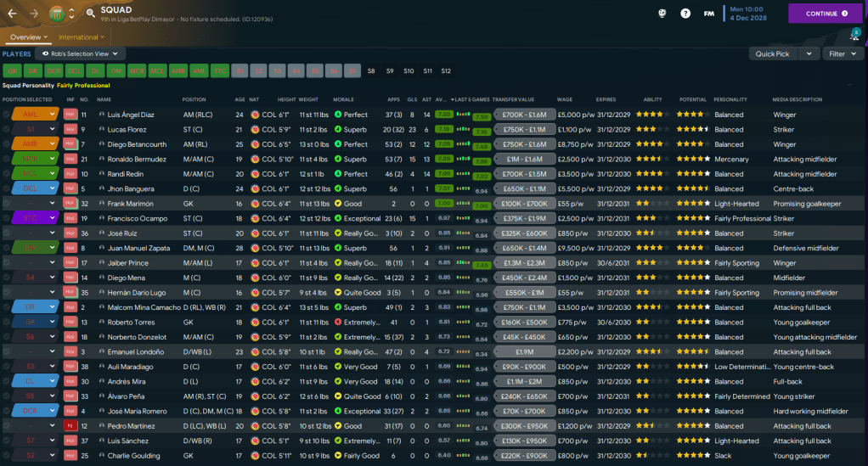Tick the selection checkmark for Lucas Florez

tap(7, 130)
